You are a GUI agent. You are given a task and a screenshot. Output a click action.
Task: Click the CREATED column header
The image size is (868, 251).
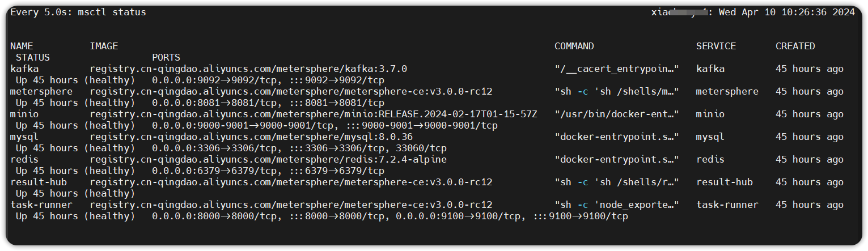pyautogui.click(x=795, y=46)
